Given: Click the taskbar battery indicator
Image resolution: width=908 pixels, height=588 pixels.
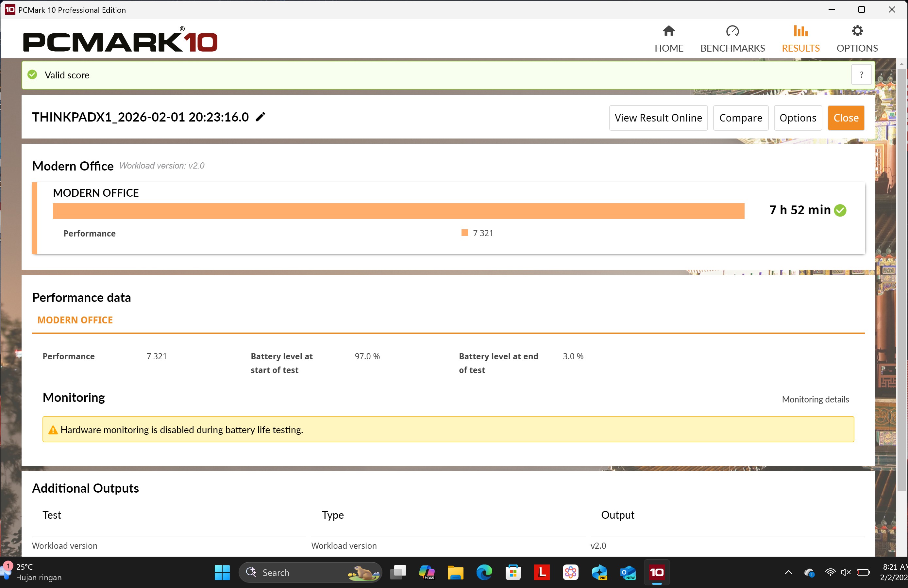Looking at the screenshot, I should click(863, 572).
